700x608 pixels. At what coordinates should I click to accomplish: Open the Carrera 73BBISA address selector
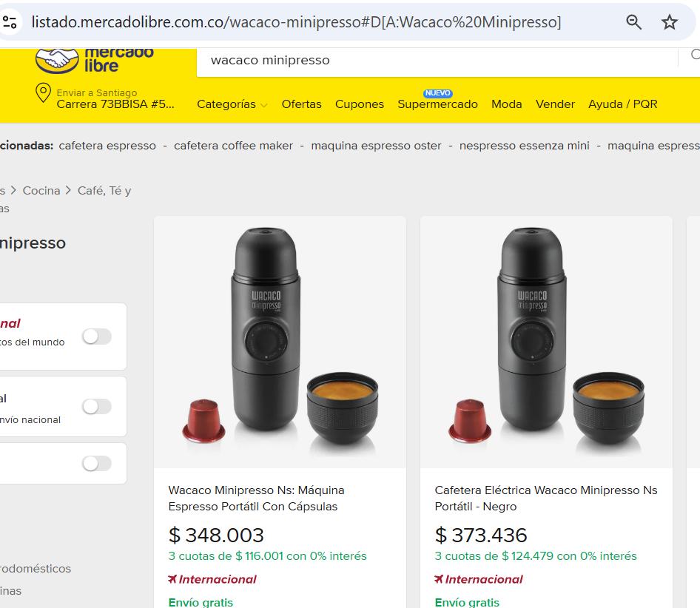pyautogui.click(x=115, y=104)
